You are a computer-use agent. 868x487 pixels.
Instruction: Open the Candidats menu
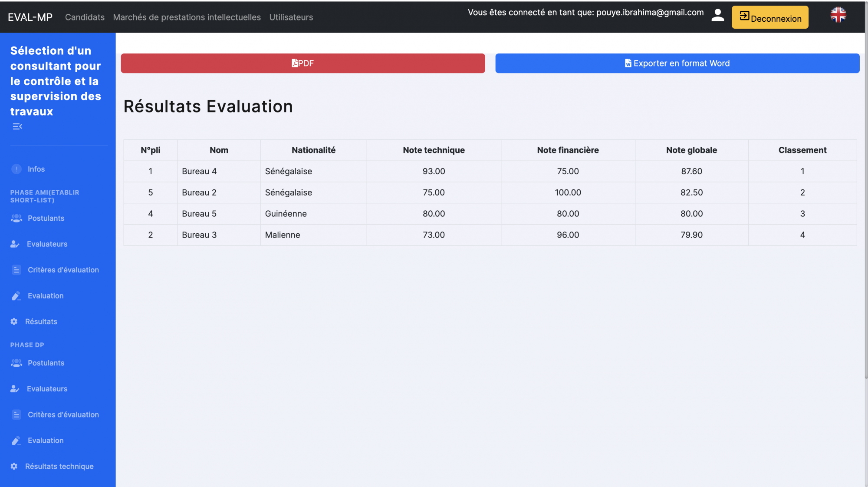(85, 17)
